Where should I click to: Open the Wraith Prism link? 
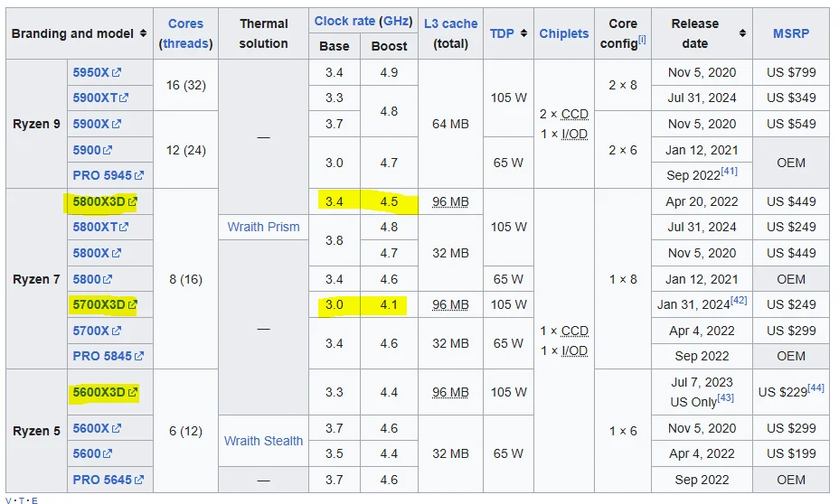click(x=263, y=227)
